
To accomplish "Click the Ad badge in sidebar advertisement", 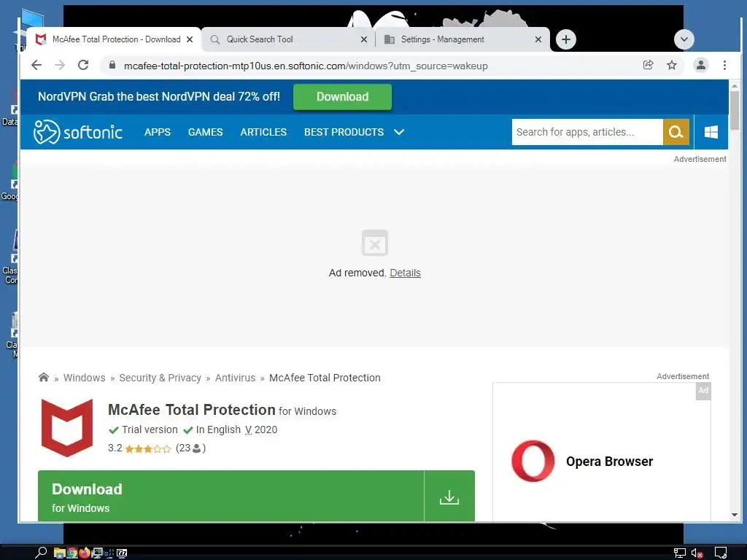I will [703, 391].
